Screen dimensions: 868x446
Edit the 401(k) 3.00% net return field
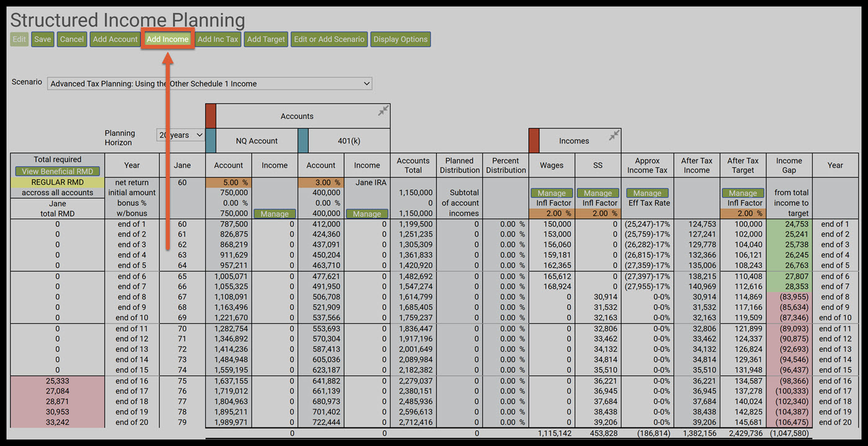321,183
